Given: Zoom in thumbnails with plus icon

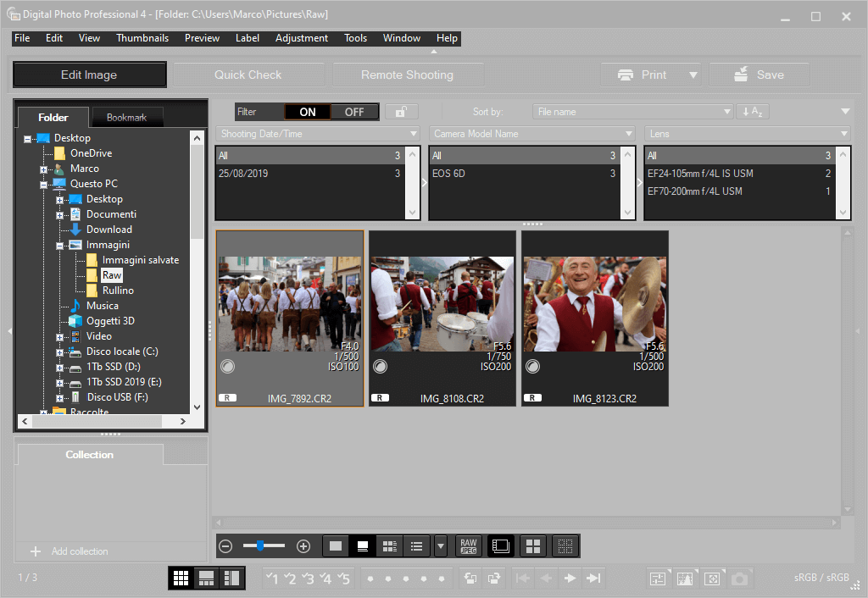Looking at the screenshot, I should 303,546.
